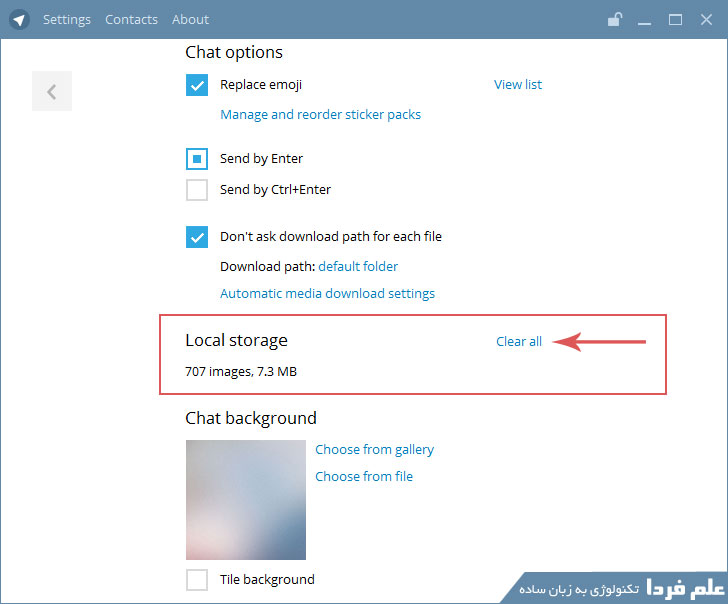
Task: Maximize the Telegram window
Action: pos(675,19)
